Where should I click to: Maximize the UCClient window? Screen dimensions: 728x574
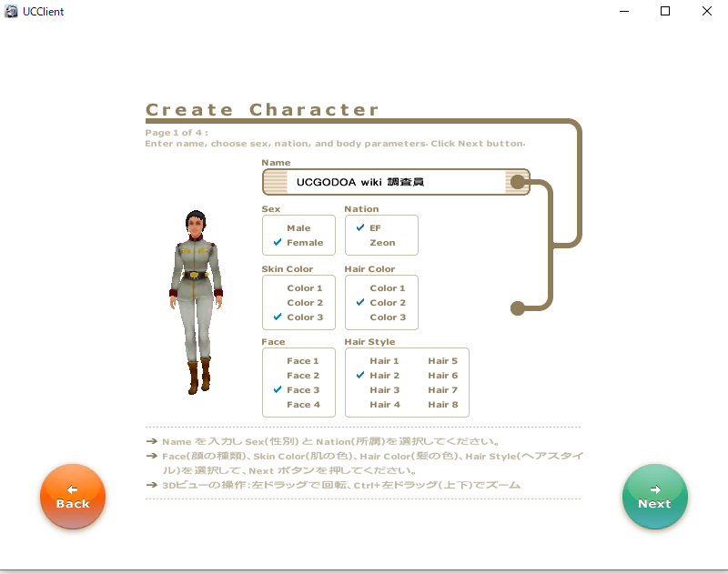pos(665,11)
